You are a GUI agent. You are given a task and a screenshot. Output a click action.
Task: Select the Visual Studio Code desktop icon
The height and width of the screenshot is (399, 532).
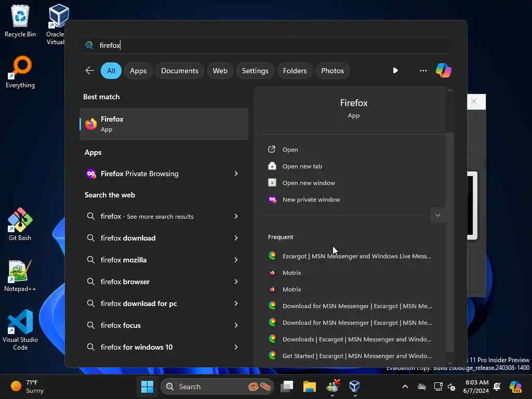pyautogui.click(x=20, y=330)
